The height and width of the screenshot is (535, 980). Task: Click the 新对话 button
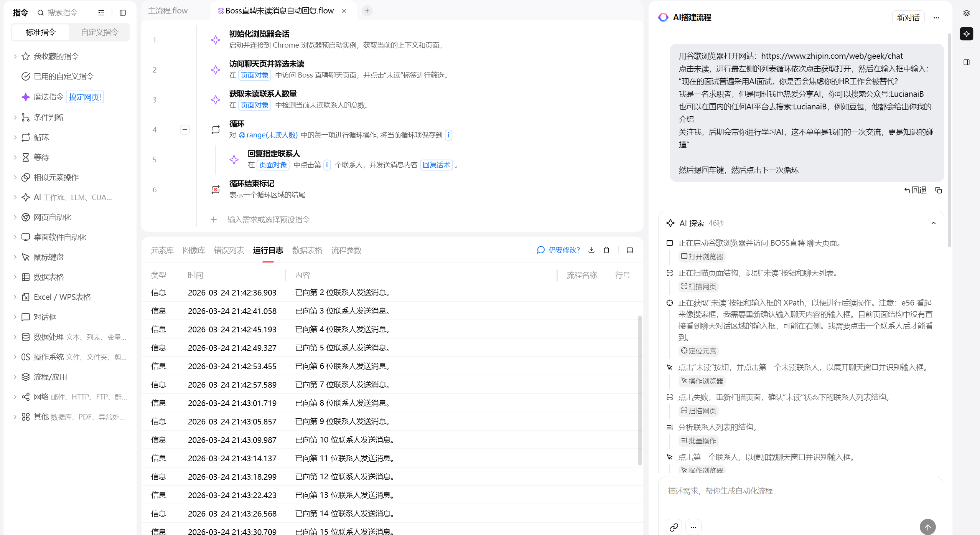click(908, 18)
